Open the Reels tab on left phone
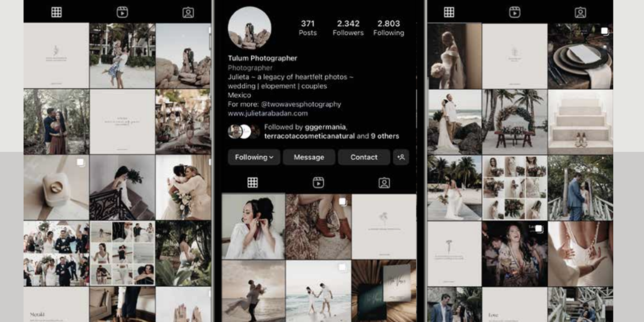 click(x=122, y=12)
